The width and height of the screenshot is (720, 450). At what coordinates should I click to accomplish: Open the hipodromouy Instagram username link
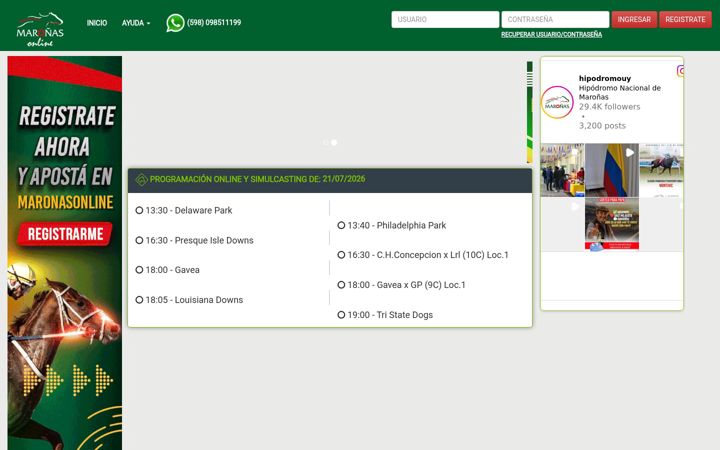(605, 79)
